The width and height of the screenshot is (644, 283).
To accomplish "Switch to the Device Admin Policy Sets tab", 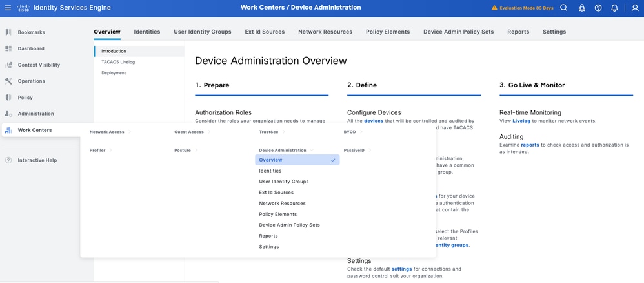I will [x=459, y=32].
